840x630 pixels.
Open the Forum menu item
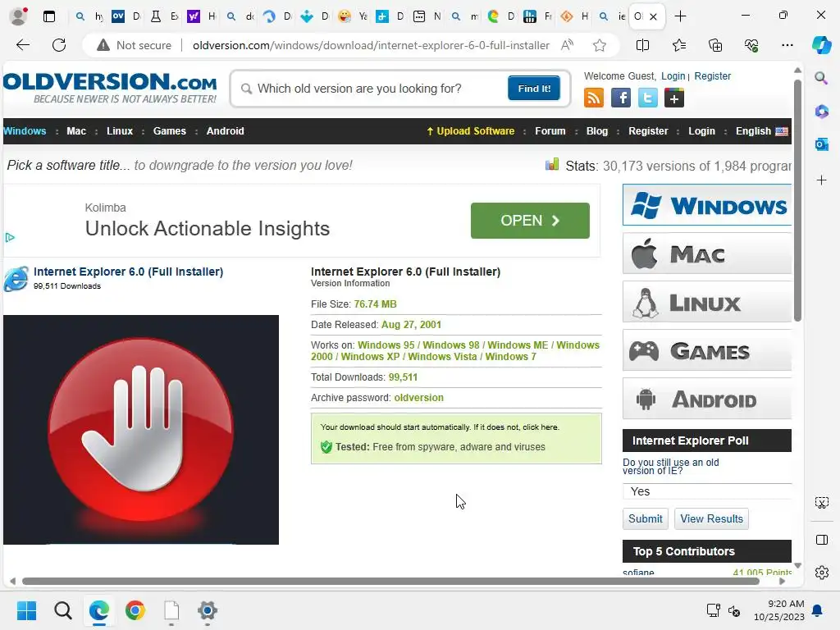[550, 131]
